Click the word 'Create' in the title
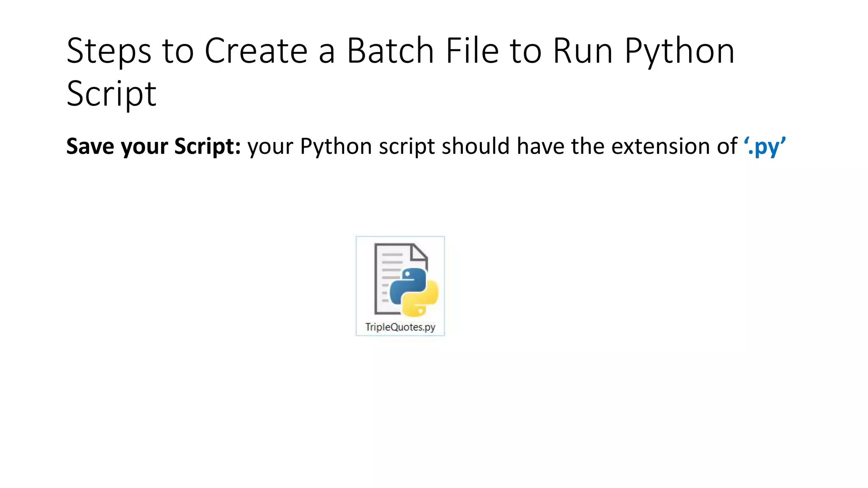The image size is (868, 488). pos(256,51)
